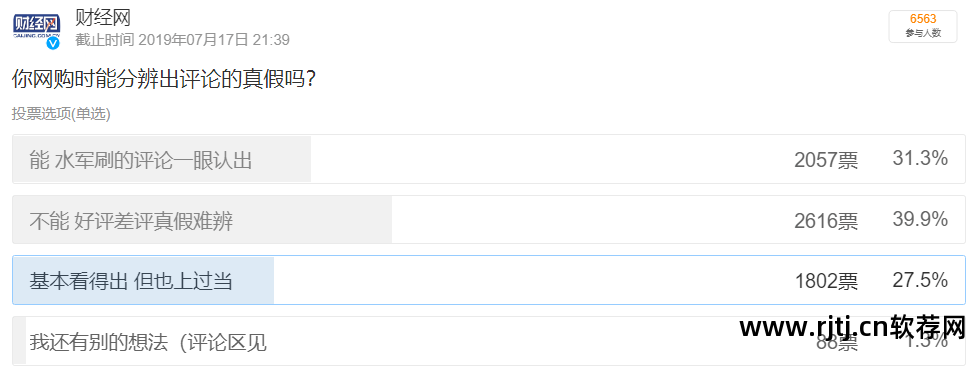The height and width of the screenshot is (373, 975).
Task: Click the blue verified V badge
Action: coord(53,43)
